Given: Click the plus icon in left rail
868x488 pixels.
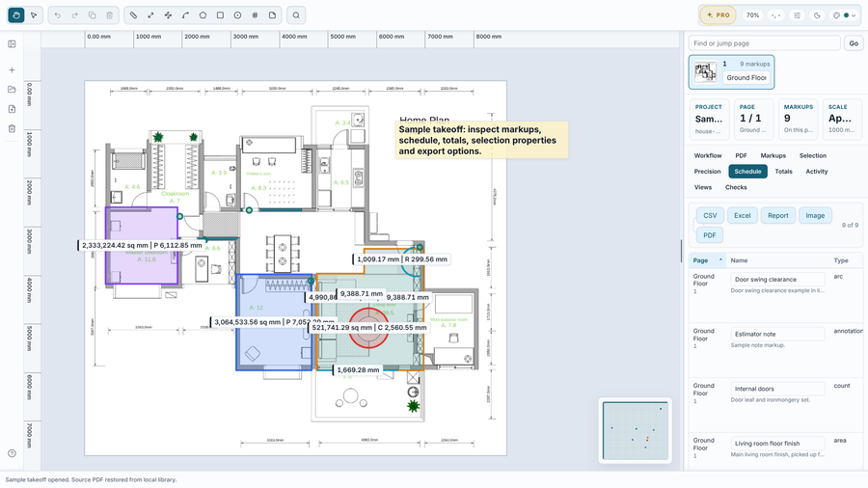Looking at the screenshot, I should pos(12,70).
